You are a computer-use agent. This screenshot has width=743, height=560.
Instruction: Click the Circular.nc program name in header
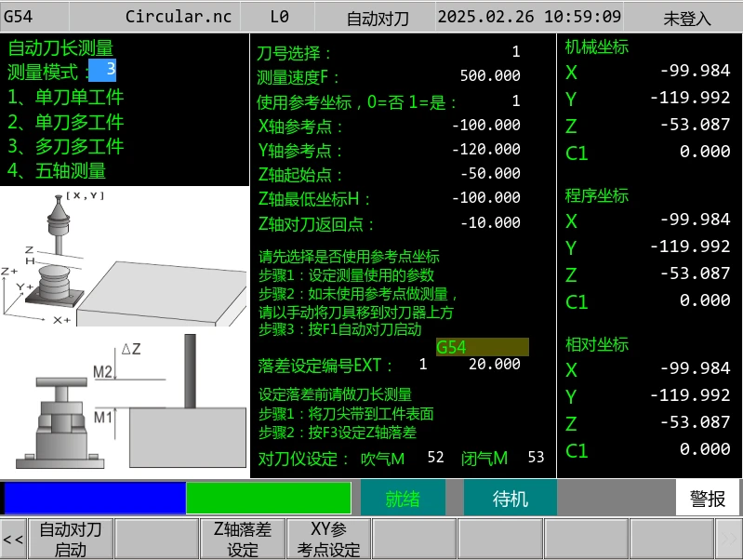(179, 17)
